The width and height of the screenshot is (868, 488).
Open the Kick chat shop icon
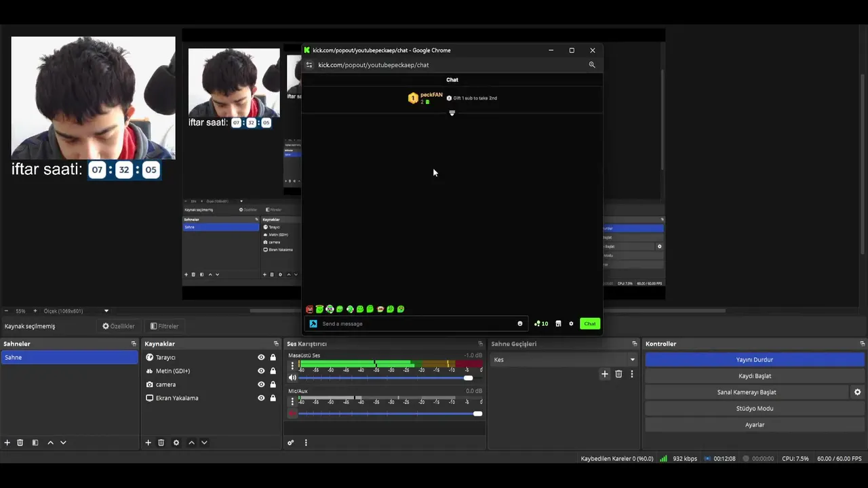pos(558,323)
